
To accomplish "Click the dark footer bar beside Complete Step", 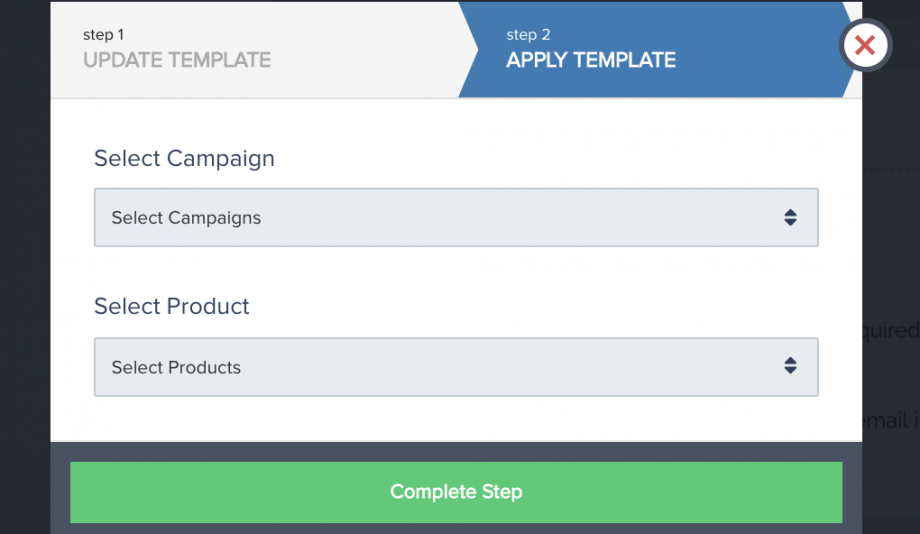I will pos(60,492).
